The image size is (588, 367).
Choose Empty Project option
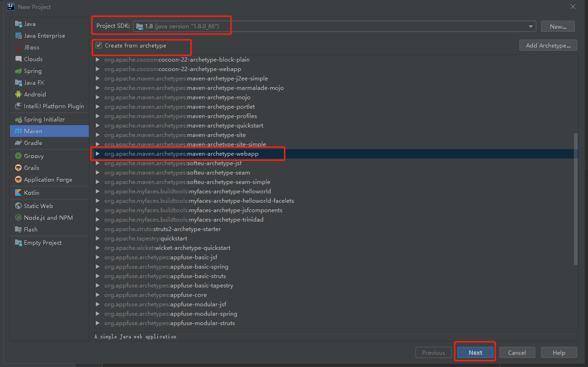[49, 243]
